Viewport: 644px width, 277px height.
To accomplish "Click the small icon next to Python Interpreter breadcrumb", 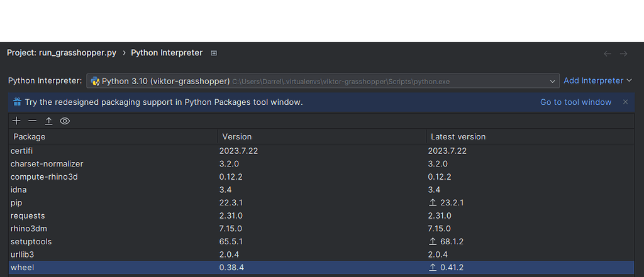I will tap(214, 53).
